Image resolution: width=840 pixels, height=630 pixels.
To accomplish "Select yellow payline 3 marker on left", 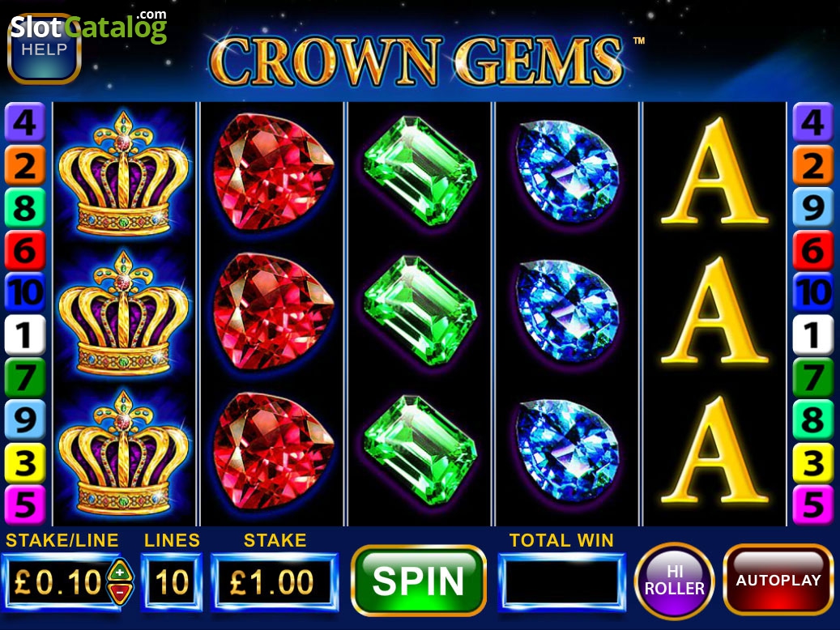I will 24,462.
